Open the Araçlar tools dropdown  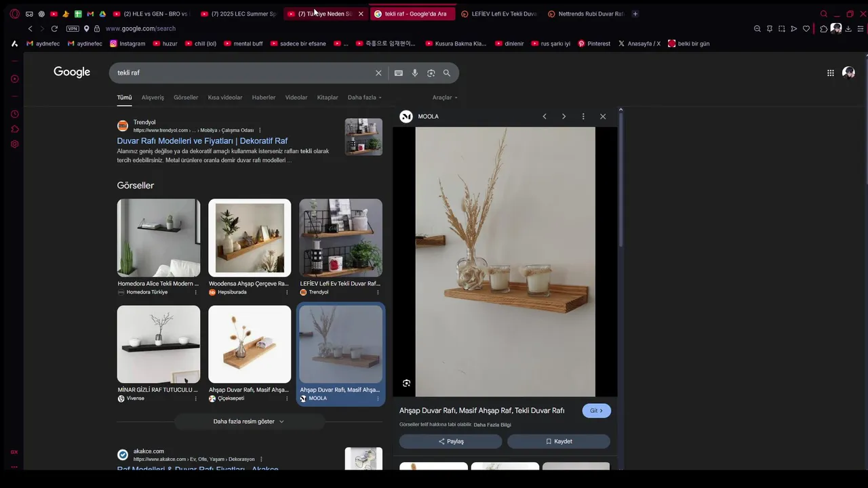[445, 98]
